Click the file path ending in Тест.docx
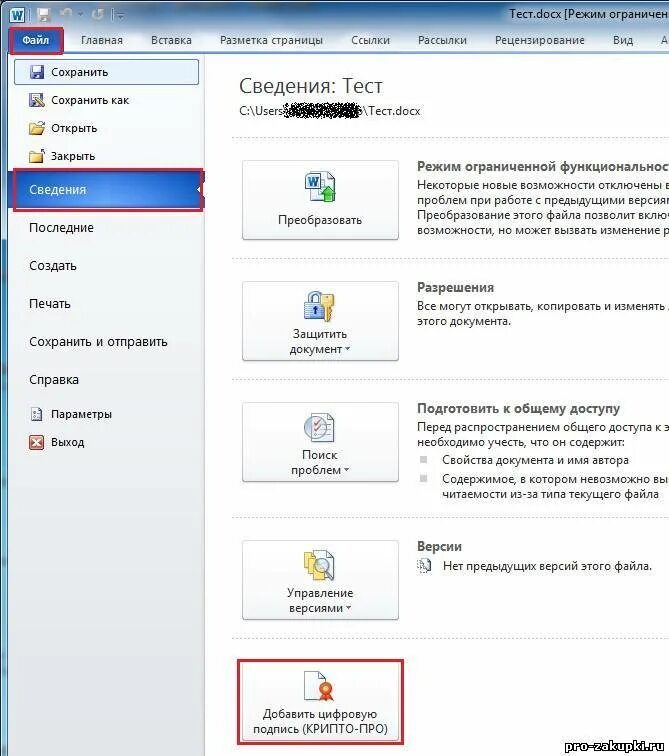Image resolution: width=669 pixels, height=756 pixels. point(330,111)
